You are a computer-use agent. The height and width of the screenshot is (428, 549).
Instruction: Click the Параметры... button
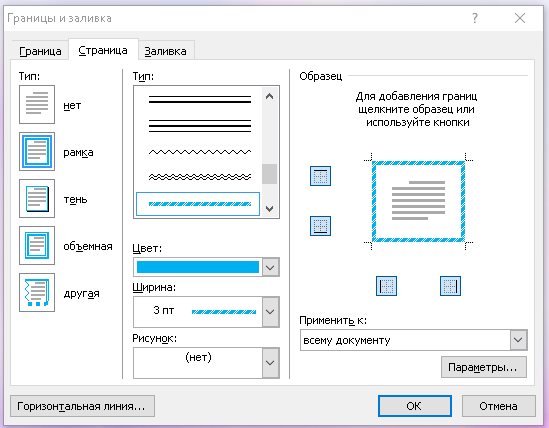484,367
